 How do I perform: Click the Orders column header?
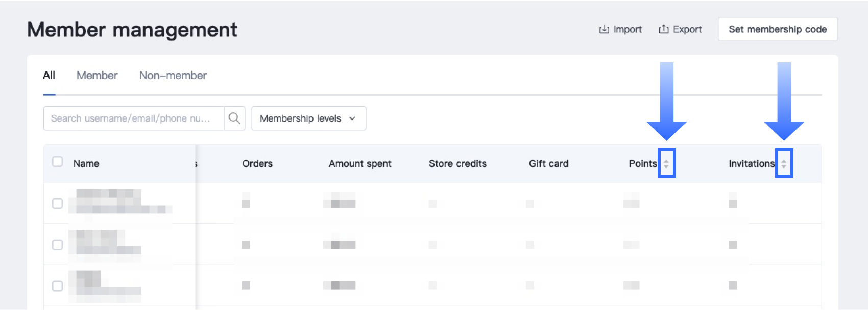[257, 164]
